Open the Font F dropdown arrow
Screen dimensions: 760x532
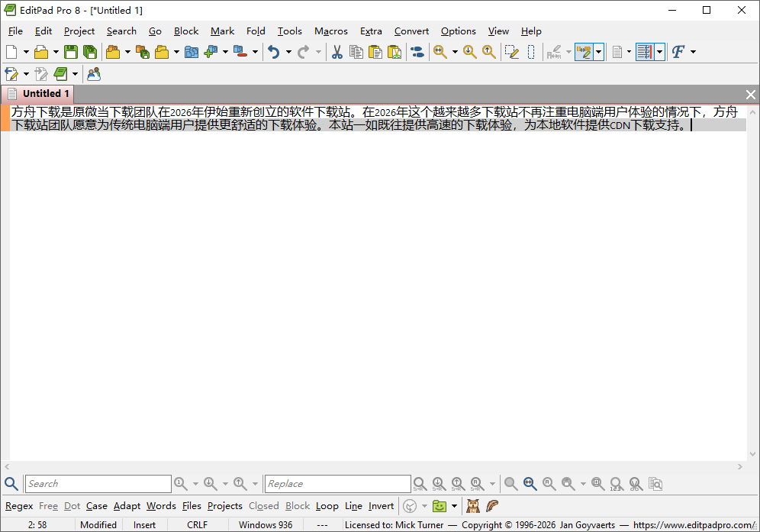pyautogui.click(x=693, y=52)
